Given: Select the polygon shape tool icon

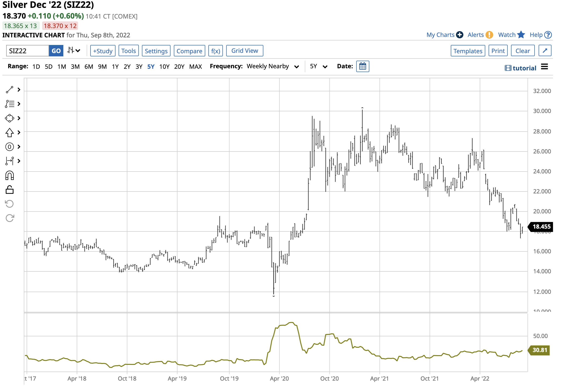Looking at the screenshot, I should (x=9, y=118).
